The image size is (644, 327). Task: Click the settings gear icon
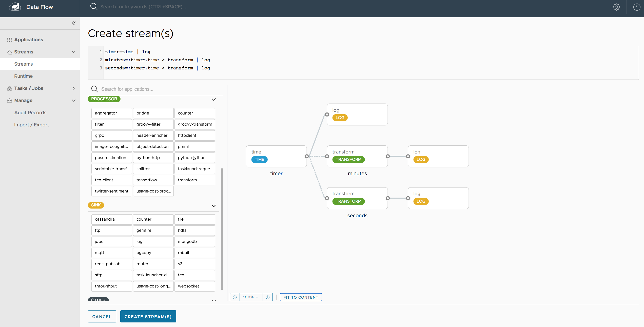pos(616,7)
